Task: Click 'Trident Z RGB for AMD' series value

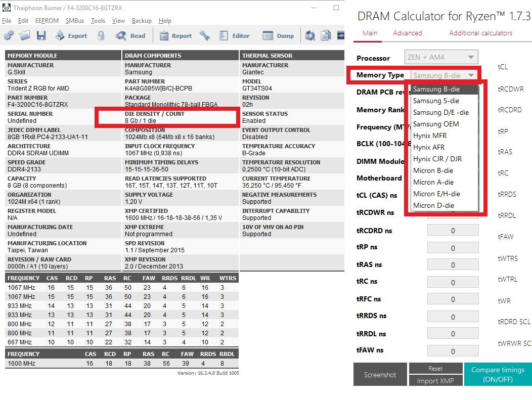Action: click(x=38, y=88)
